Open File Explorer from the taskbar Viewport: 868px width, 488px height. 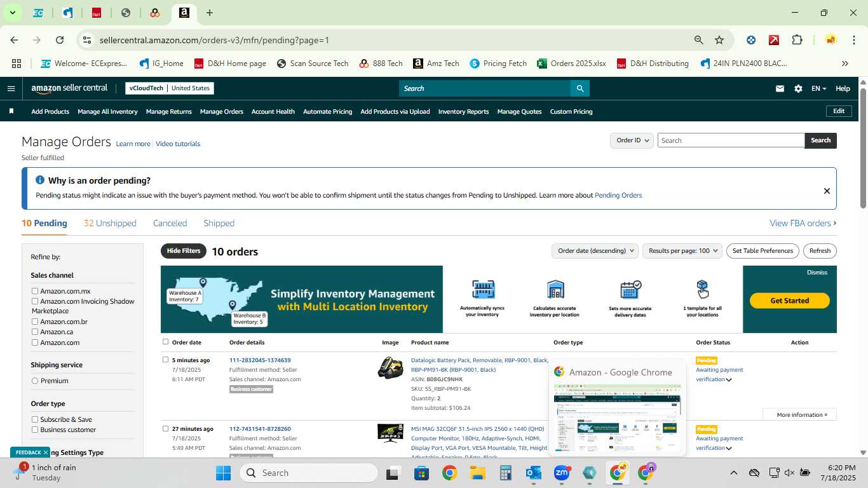coord(478,473)
